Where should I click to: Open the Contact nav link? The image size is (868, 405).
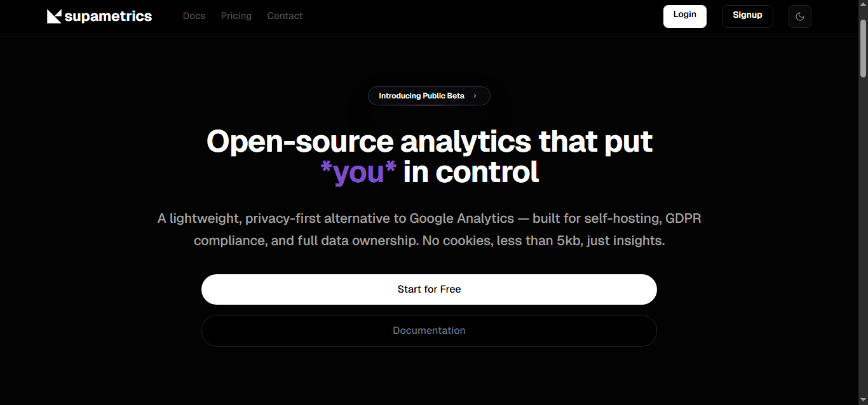pyautogui.click(x=285, y=16)
